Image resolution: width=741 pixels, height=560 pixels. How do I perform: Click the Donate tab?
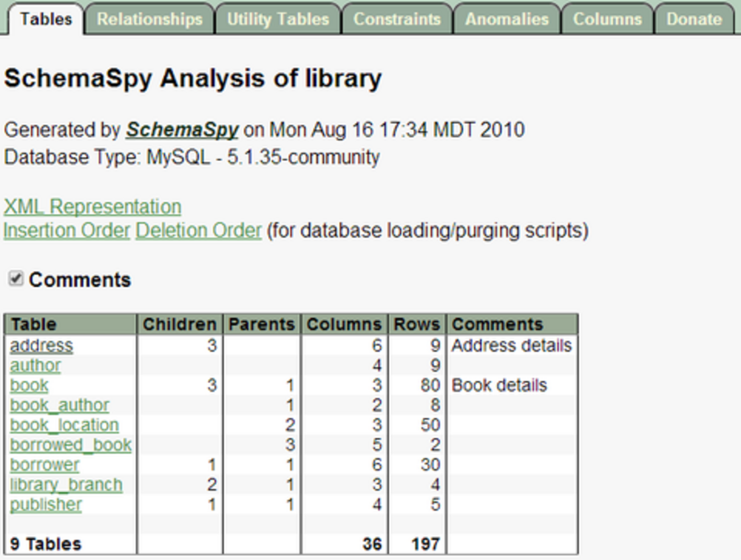point(694,19)
